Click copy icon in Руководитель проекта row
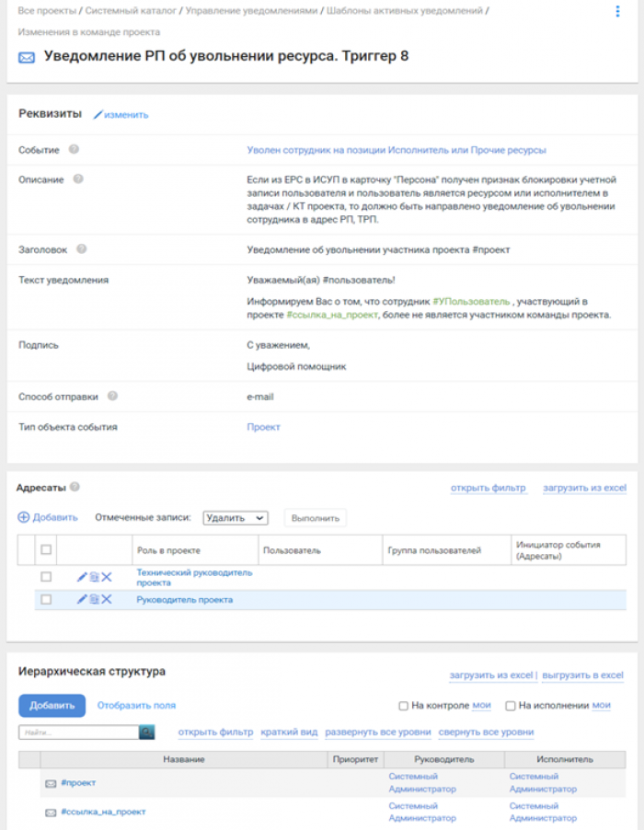Screen dimensions: 644x830 point(94,599)
